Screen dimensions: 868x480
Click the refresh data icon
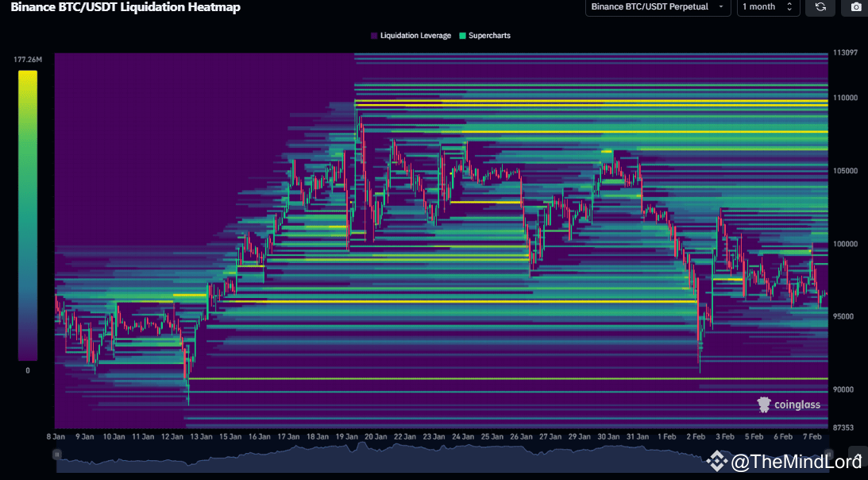click(820, 8)
